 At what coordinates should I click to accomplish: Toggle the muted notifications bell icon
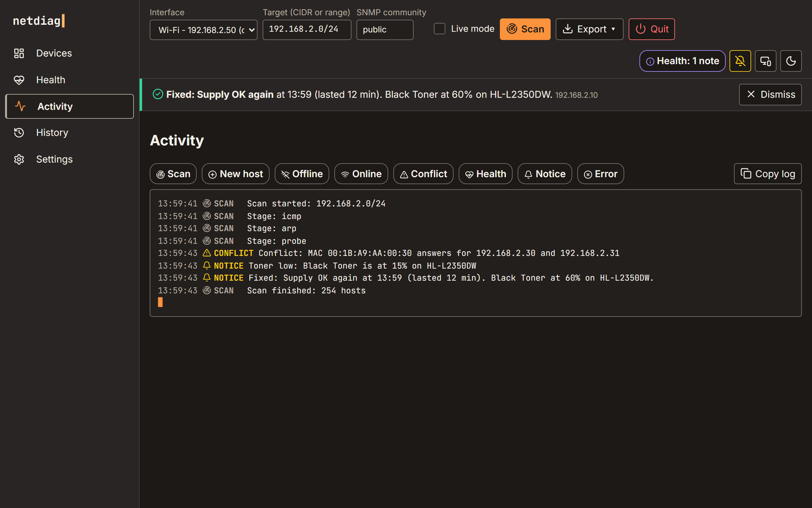click(x=740, y=61)
